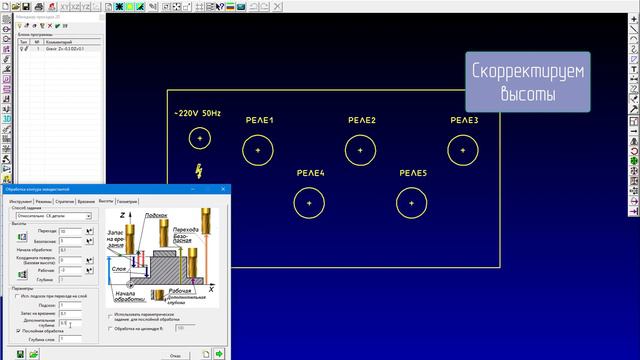This screenshot has height=360, width=640.
Task: Click the black star icon on cyan background
Action: 119,7
